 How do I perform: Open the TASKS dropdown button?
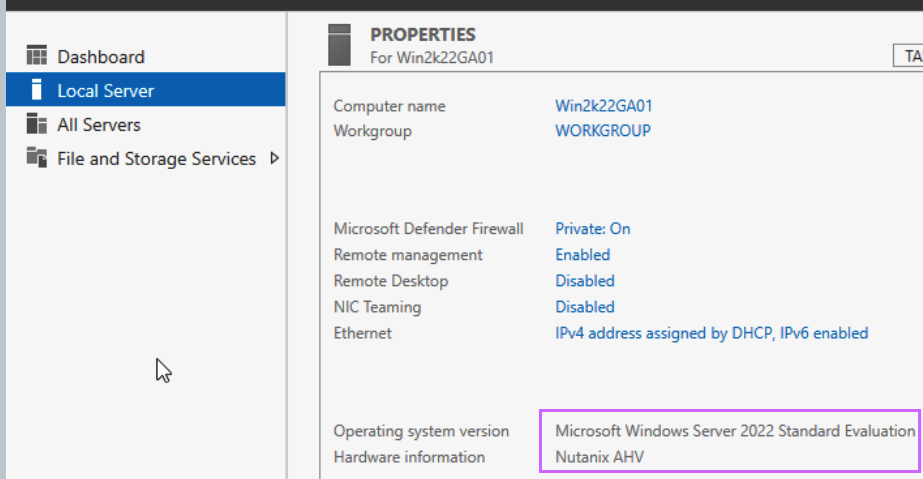(x=908, y=56)
